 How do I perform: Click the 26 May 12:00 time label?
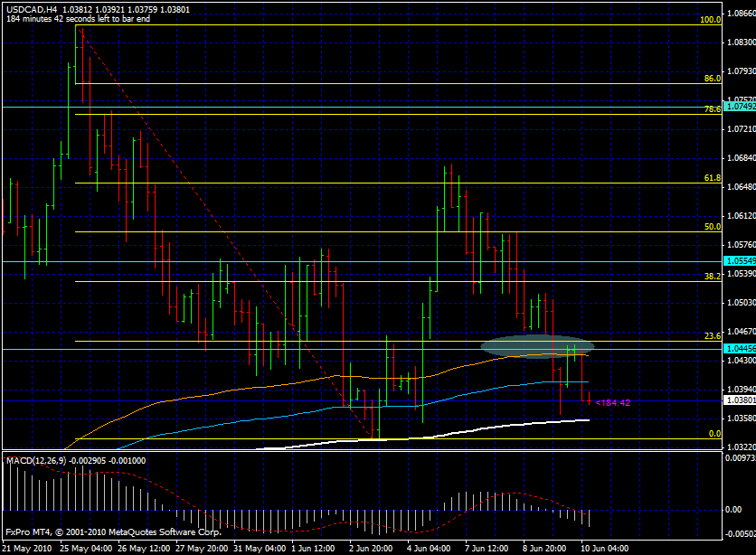(144, 549)
